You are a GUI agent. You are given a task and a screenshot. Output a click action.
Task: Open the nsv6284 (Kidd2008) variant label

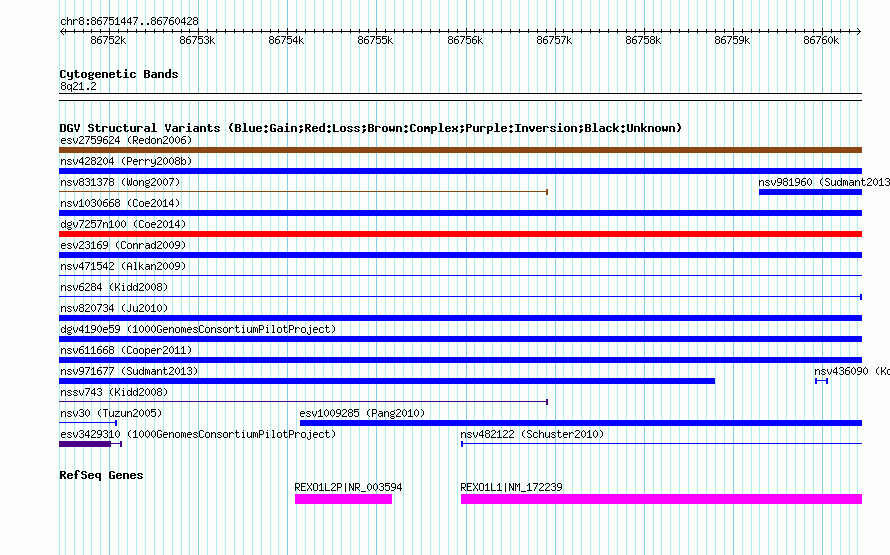114,287
